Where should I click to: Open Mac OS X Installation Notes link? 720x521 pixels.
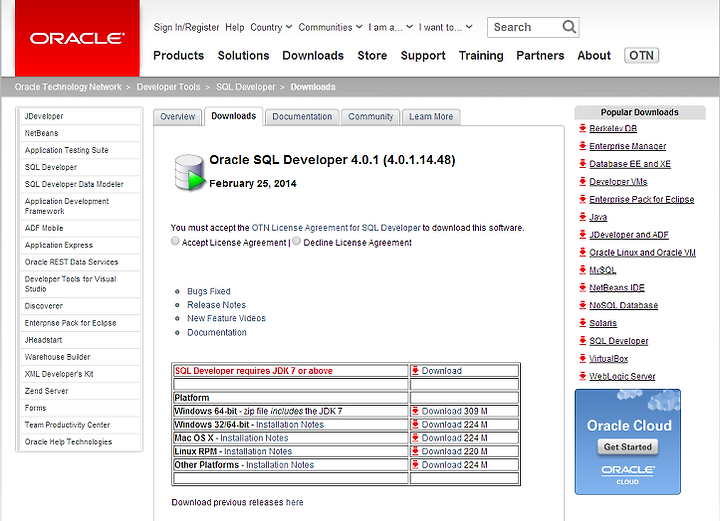(x=254, y=438)
